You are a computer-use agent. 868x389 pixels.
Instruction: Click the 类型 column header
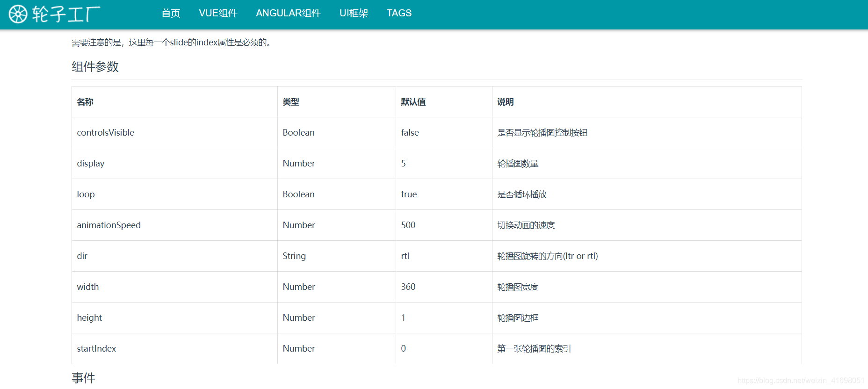(291, 102)
